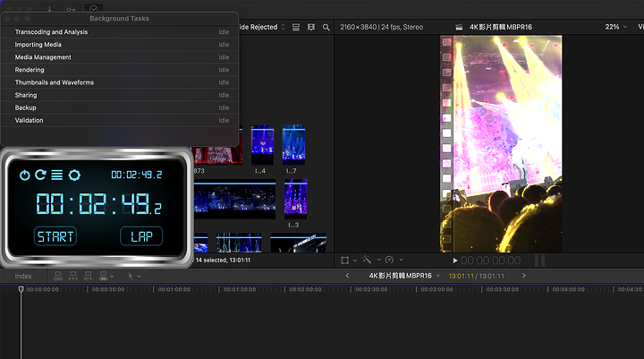Click the append clip edit icon
Viewport: 644px width, 359px height.
[x=88, y=276]
